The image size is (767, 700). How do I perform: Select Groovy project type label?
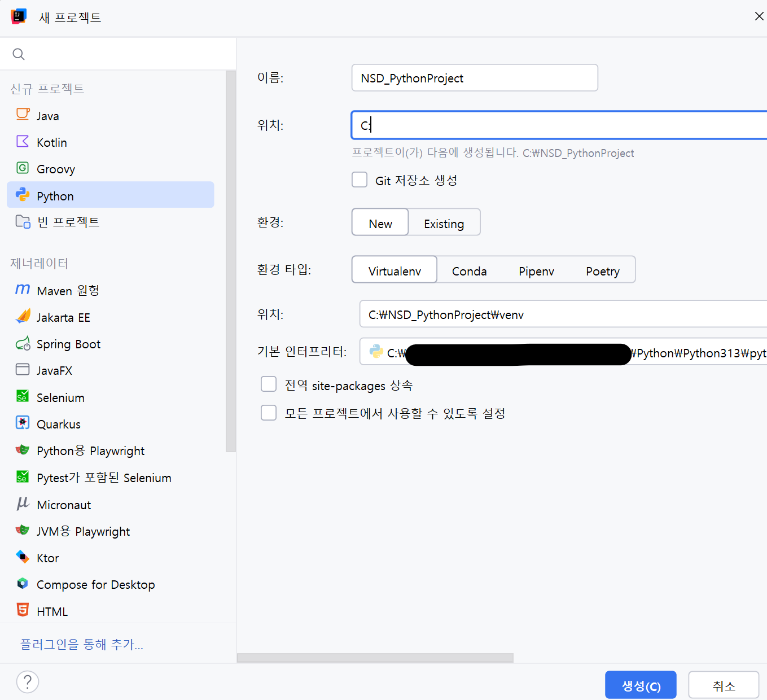coord(56,169)
